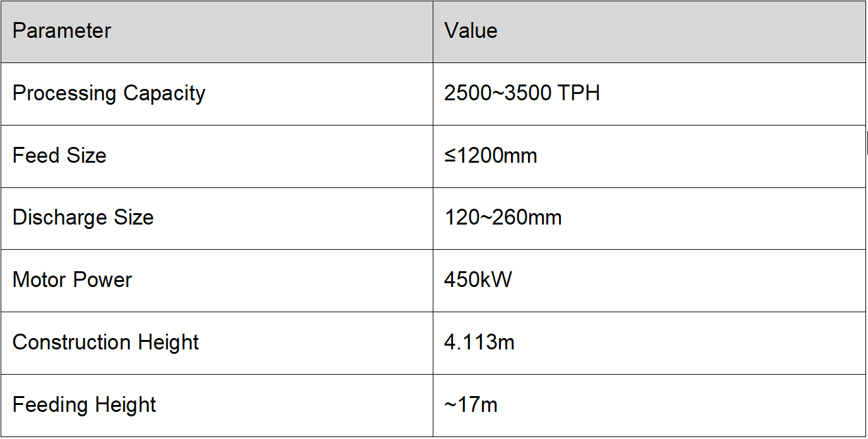
Task: Select the Feeding Height label
Action: (84, 405)
